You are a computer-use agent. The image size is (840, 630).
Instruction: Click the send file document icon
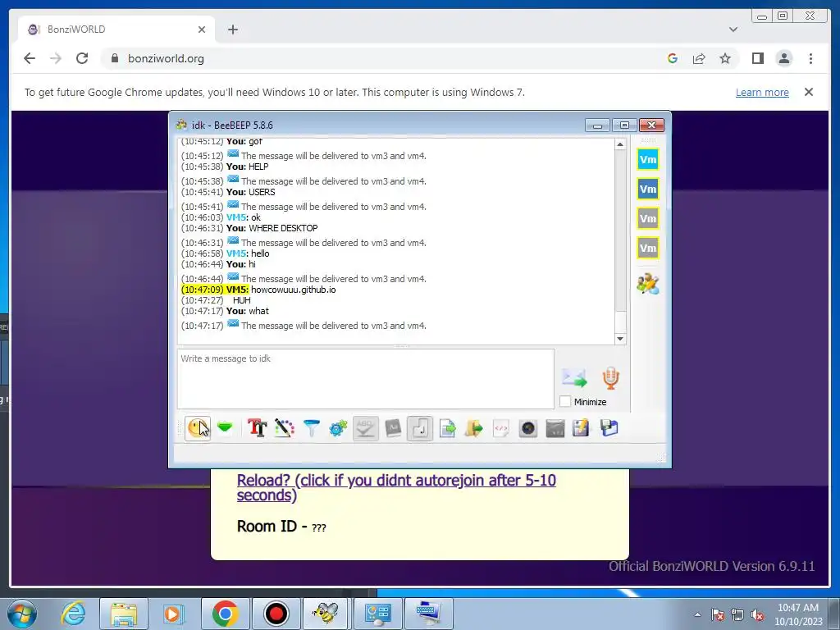coord(447,428)
